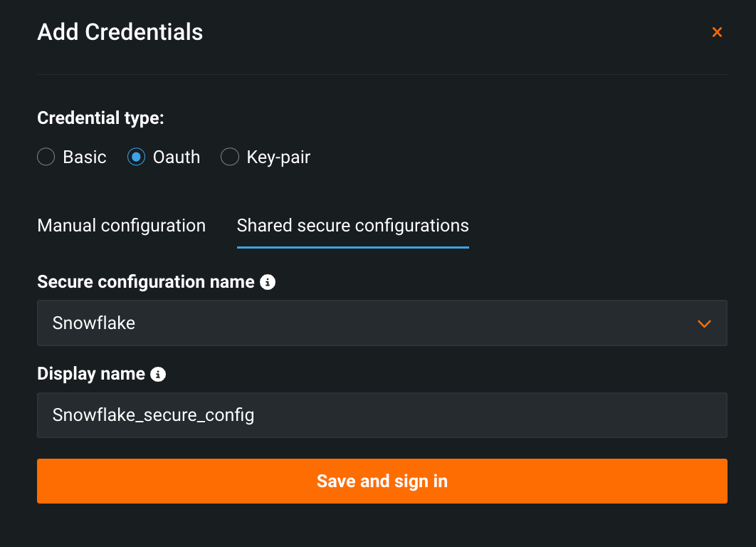
Task: Switch to the Manual configuration tab
Action: [x=121, y=226]
